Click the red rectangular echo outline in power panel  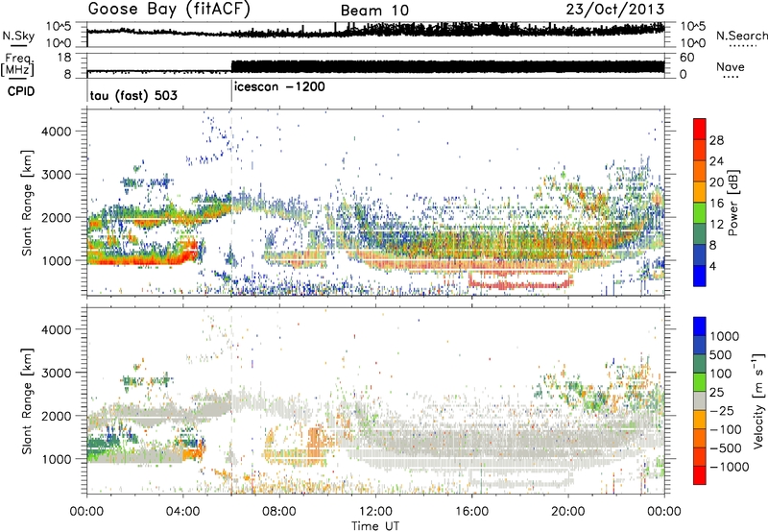point(520,279)
